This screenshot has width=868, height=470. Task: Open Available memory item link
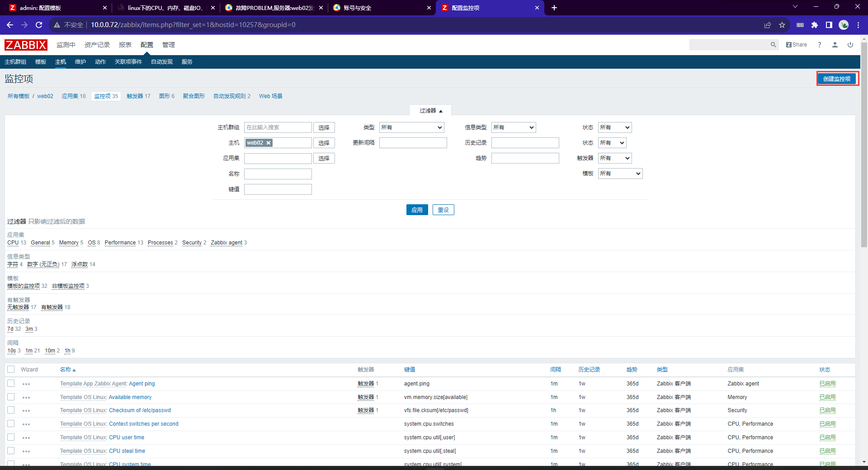pos(130,397)
